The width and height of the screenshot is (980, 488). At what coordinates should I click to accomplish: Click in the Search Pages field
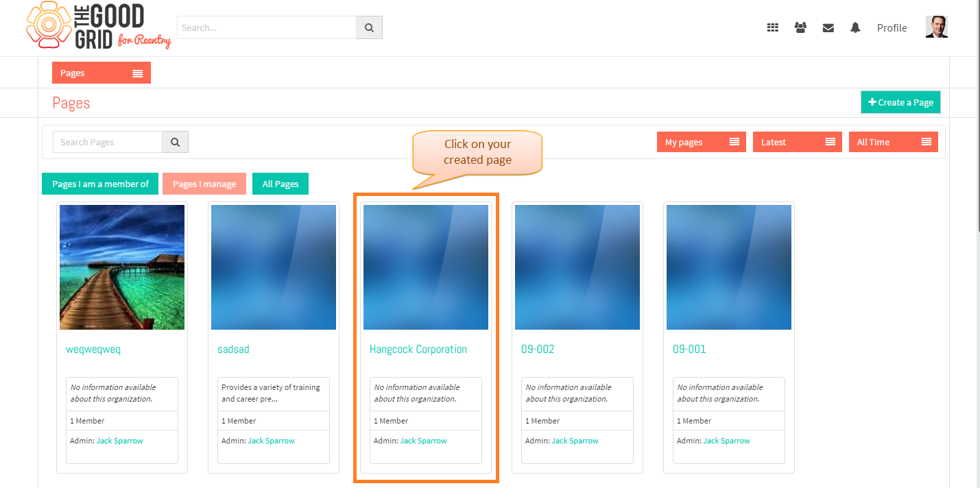pyautogui.click(x=108, y=142)
